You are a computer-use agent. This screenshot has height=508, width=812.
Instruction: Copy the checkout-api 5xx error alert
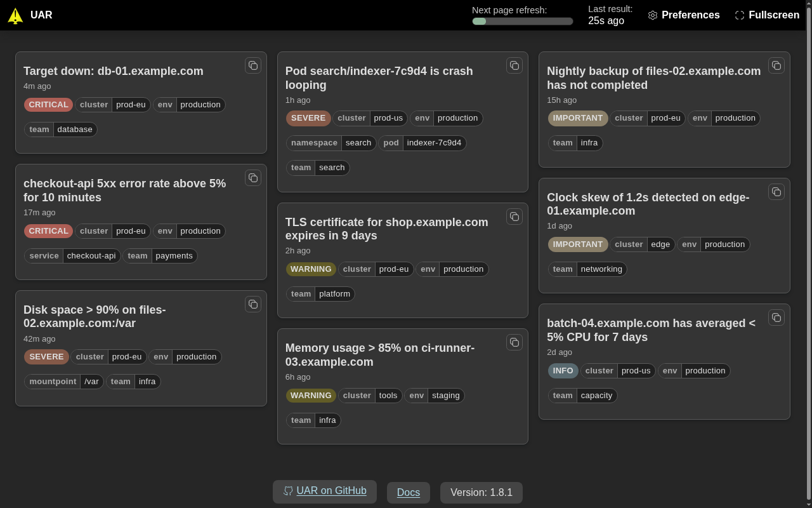pos(253,178)
